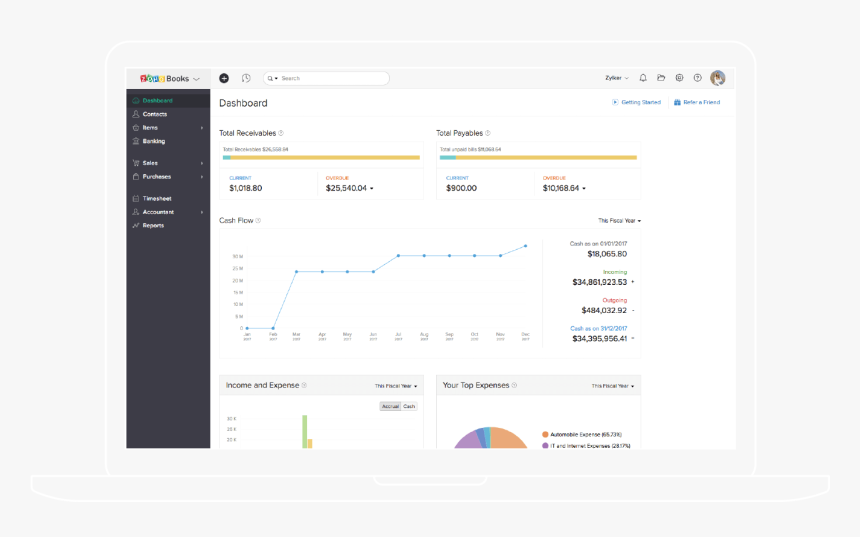860x537 pixels.
Task: Click the Total Payables info icon
Action: tap(488, 133)
